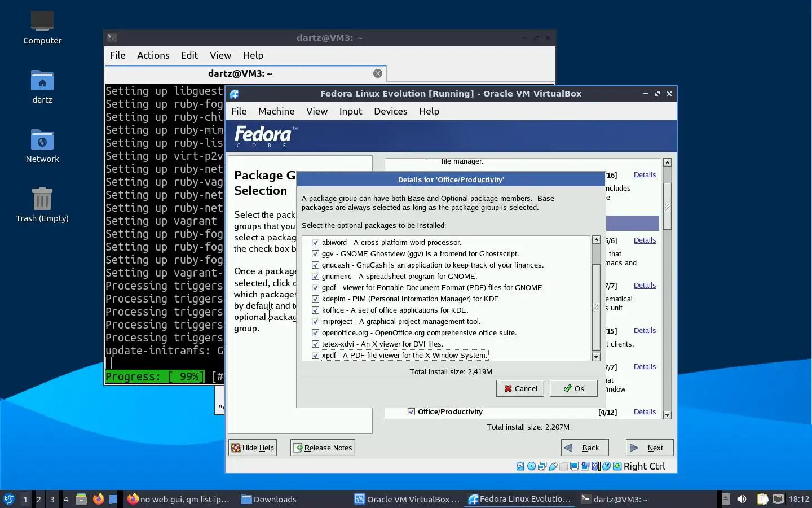812x508 pixels.
Task: Open network connection tray icon
Action: (x=778, y=499)
